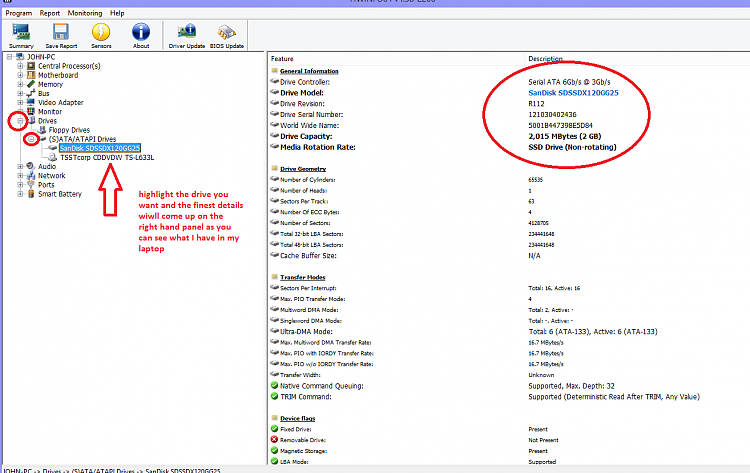Select the TSSTcorp CDDVDW optical drive icon
The width and height of the screenshot is (750, 473).
pyautogui.click(x=53, y=157)
